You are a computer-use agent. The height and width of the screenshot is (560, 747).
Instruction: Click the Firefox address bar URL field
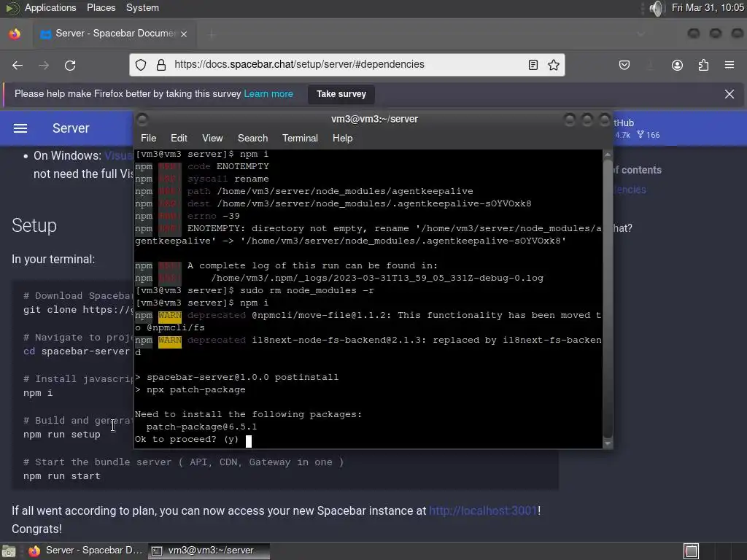pos(347,64)
